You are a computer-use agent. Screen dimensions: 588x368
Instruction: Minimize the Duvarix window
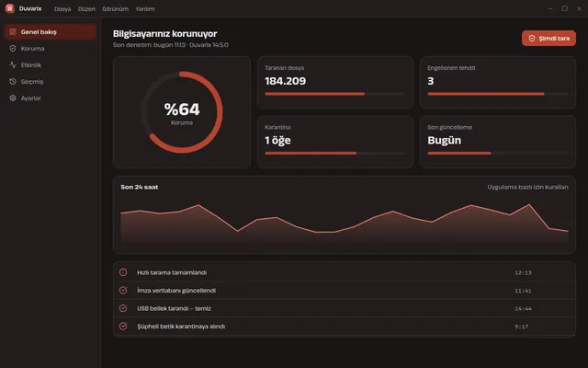(550, 8)
